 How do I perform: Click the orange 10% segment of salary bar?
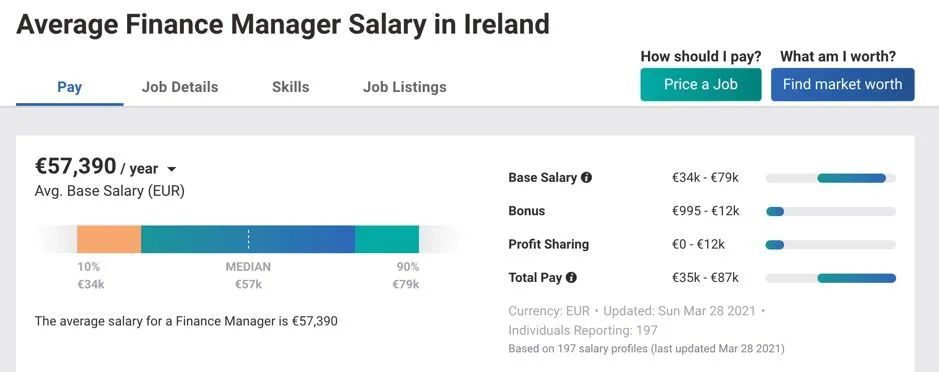(109, 240)
